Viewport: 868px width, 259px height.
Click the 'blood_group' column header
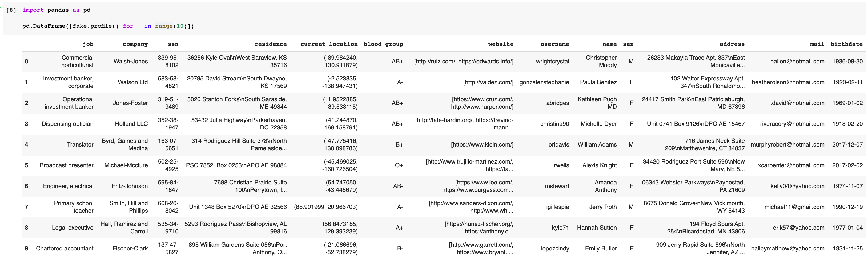pyautogui.click(x=383, y=44)
